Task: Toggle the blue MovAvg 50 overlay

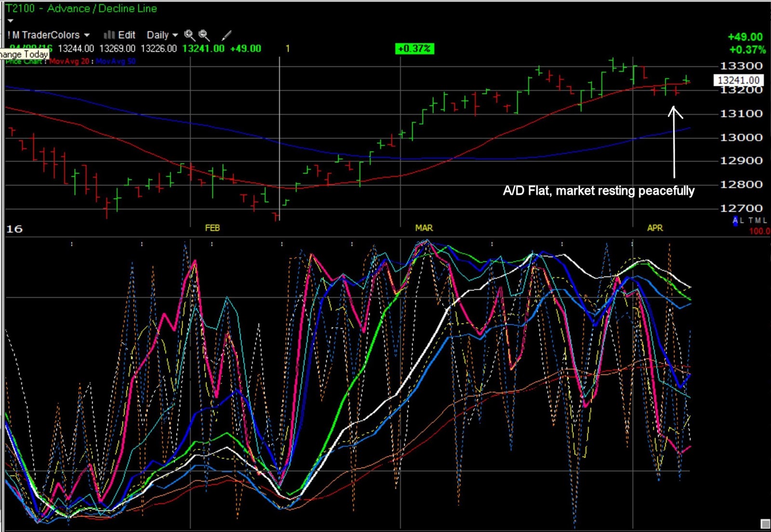Action: click(116, 61)
